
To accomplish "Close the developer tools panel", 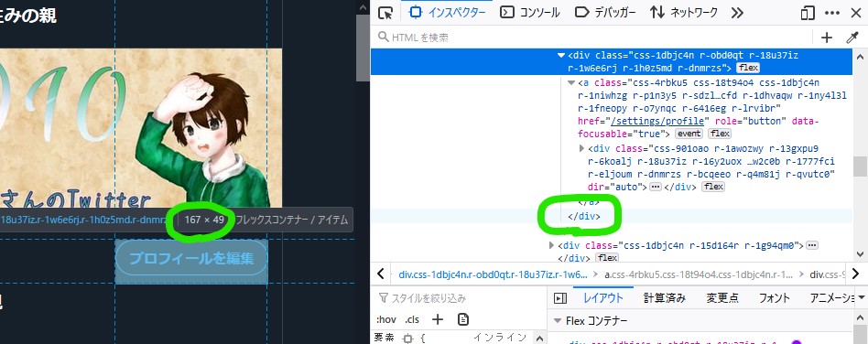I will tap(855, 13).
